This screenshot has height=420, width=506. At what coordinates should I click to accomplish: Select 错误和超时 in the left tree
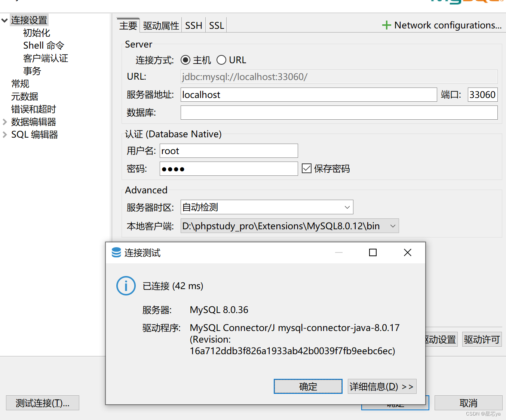pos(34,109)
